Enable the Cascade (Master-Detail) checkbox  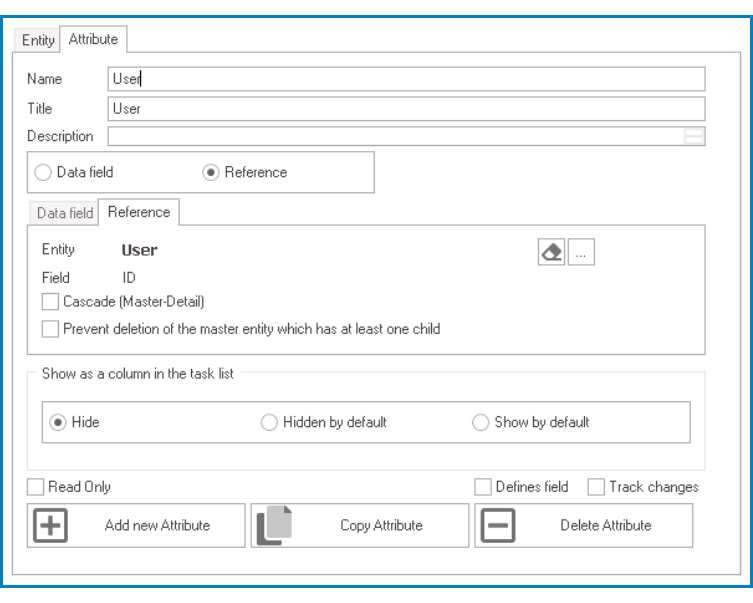tap(50, 302)
